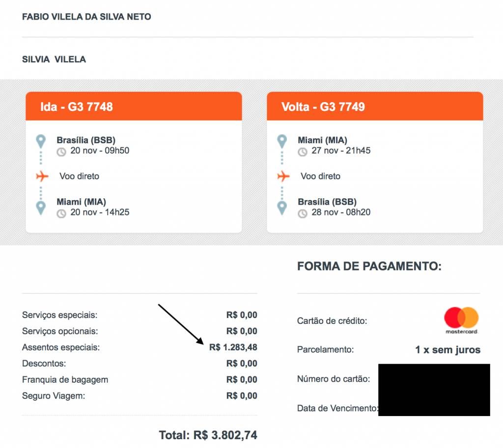This screenshot has height=448, width=503.
Task: Select passenger name Fabio Vilela da Silva Neto
Action: click(86, 17)
